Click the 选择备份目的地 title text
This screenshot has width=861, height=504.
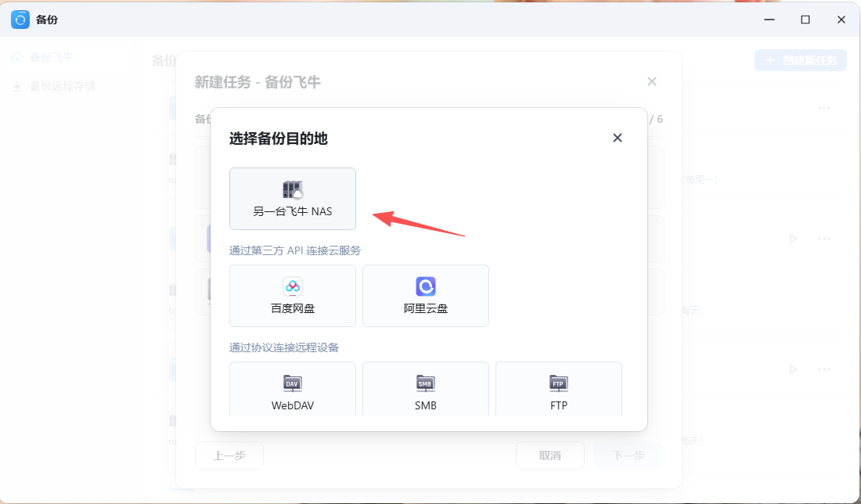[279, 139]
